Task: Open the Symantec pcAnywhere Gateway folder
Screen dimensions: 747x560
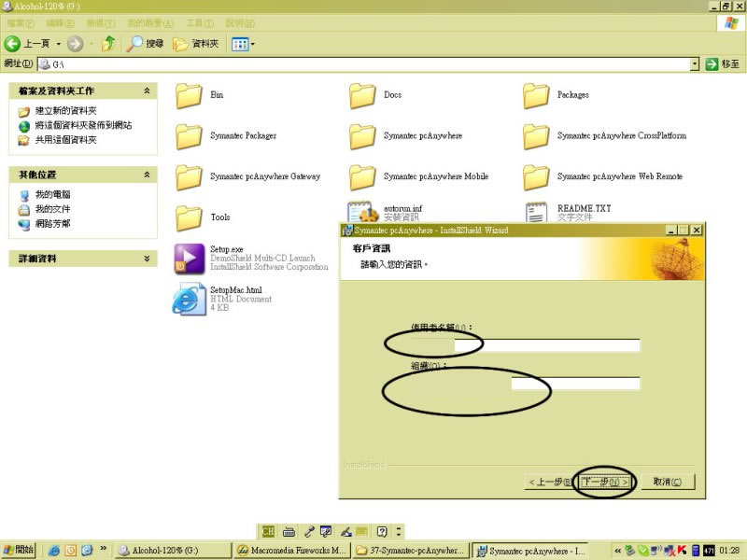Action: [190, 176]
